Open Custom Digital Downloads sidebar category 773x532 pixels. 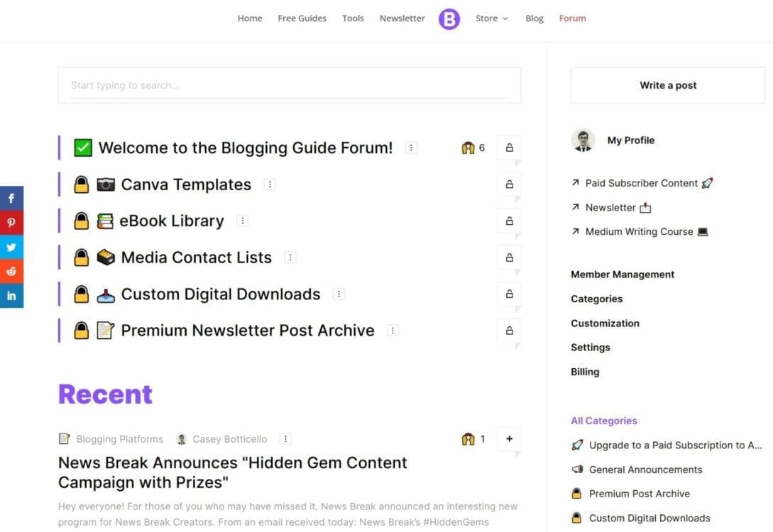pyautogui.click(x=649, y=519)
